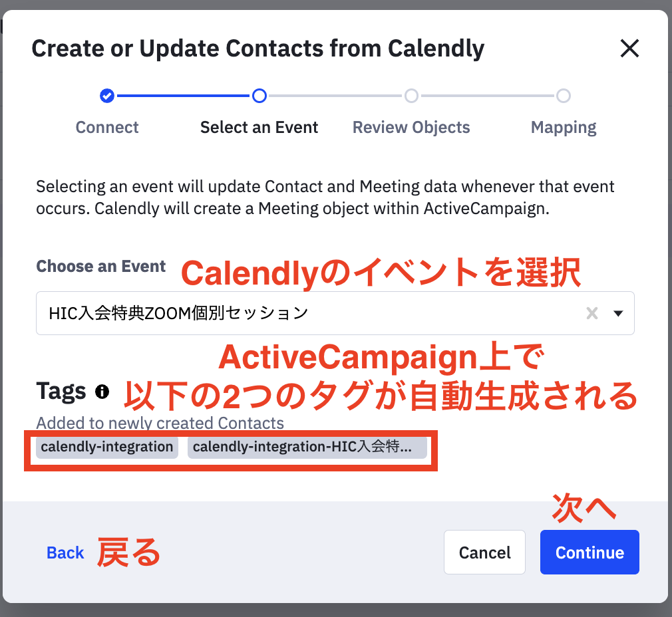The image size is (672, 617).
Task: Select the Review Objects step label
Action: click(x=411, y=128)
